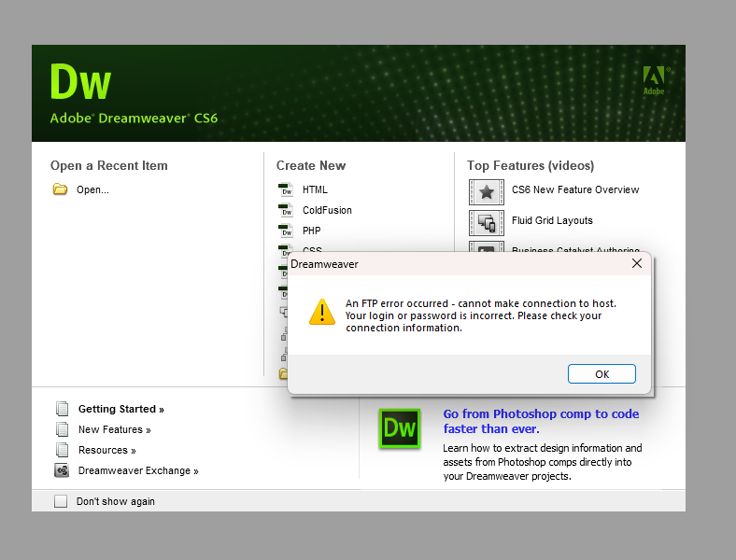Screen dimensions: 736x560
Task: Create a new PHP document
Action: [312, 231]
